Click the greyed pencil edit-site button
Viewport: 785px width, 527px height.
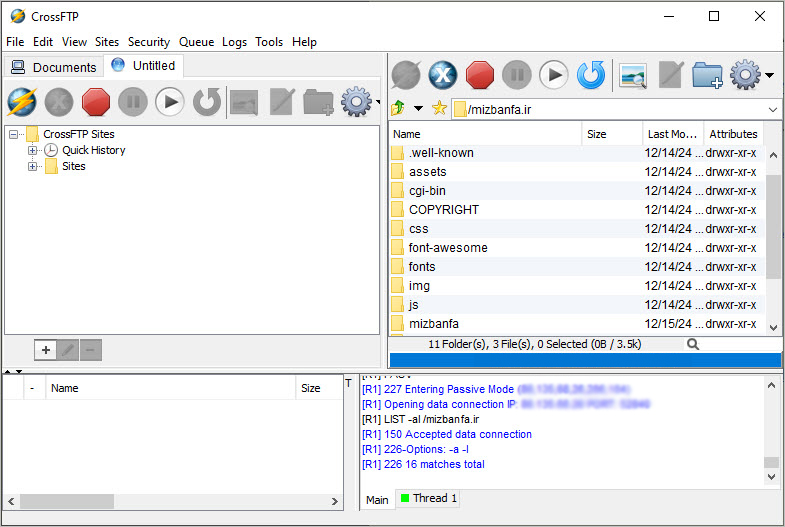tap(68, 350)
